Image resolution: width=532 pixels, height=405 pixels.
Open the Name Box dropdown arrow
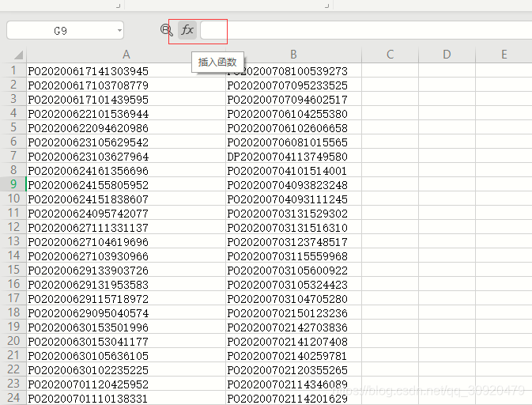click(x=119, y=31)
